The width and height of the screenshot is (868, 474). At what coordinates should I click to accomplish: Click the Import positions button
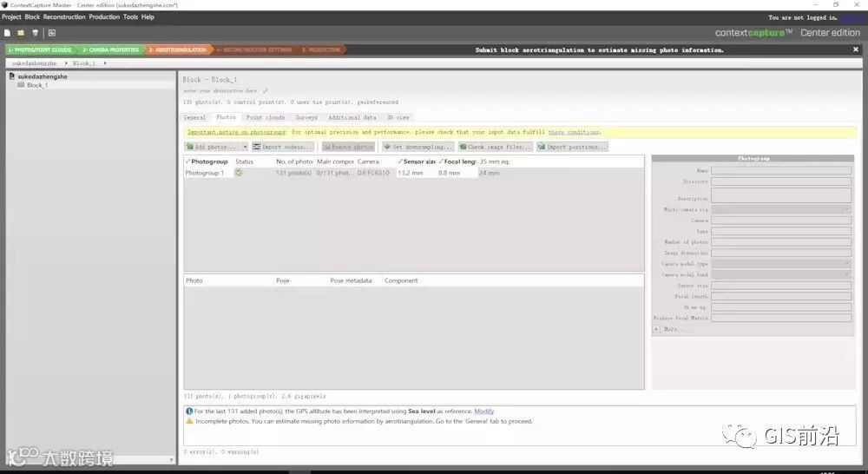point(572,148)
